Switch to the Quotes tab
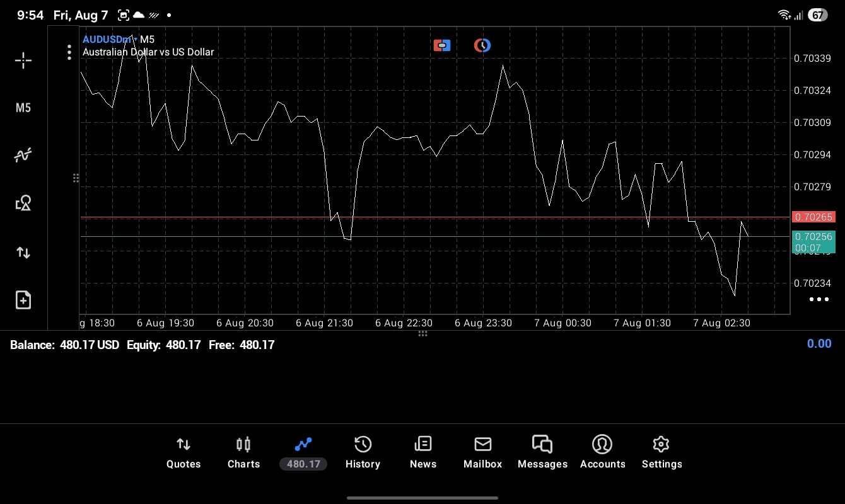 pyautogui.click(x=184, y=453)
